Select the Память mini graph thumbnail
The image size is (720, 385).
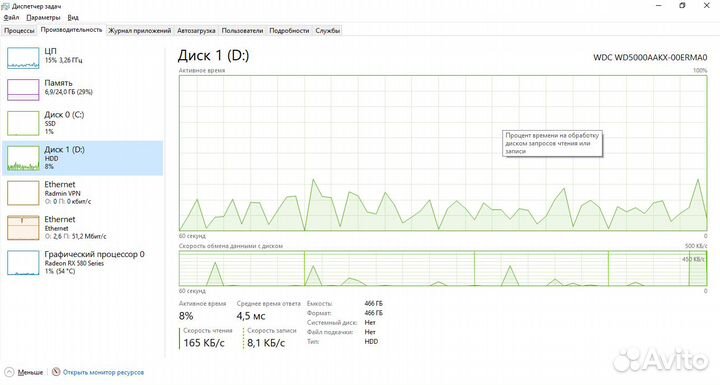(x=23, y=90)
